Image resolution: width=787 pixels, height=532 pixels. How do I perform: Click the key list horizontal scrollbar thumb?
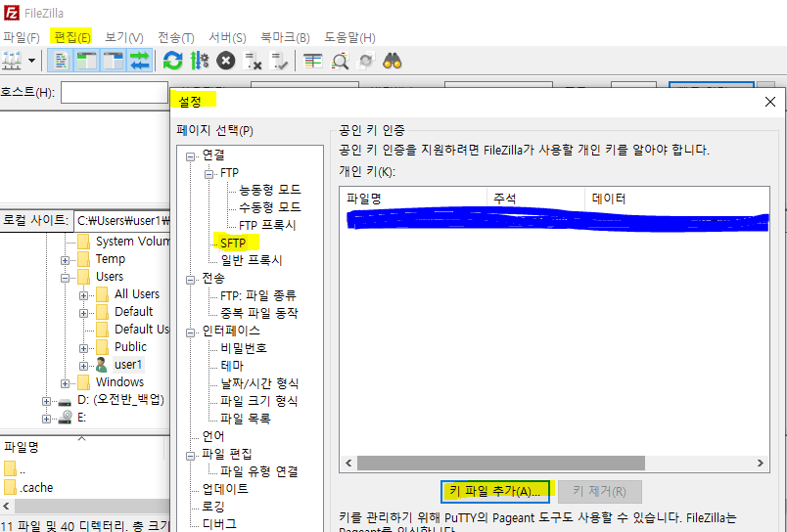point(501,463)
